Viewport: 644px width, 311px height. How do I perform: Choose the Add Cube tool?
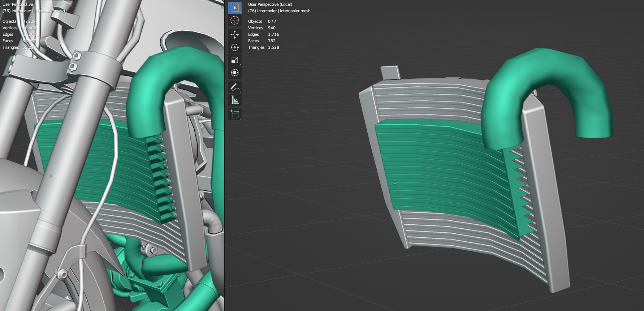click(234, 115)
